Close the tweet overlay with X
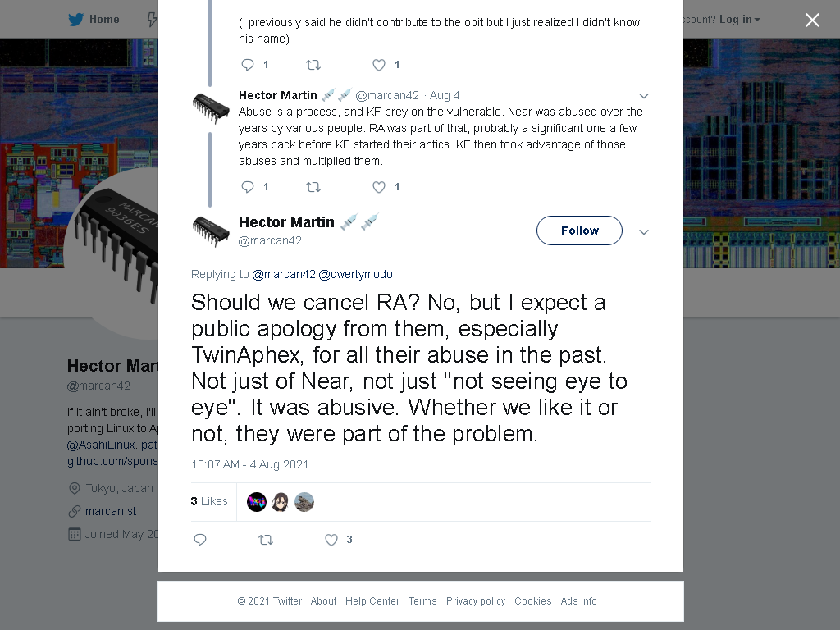 812,20
